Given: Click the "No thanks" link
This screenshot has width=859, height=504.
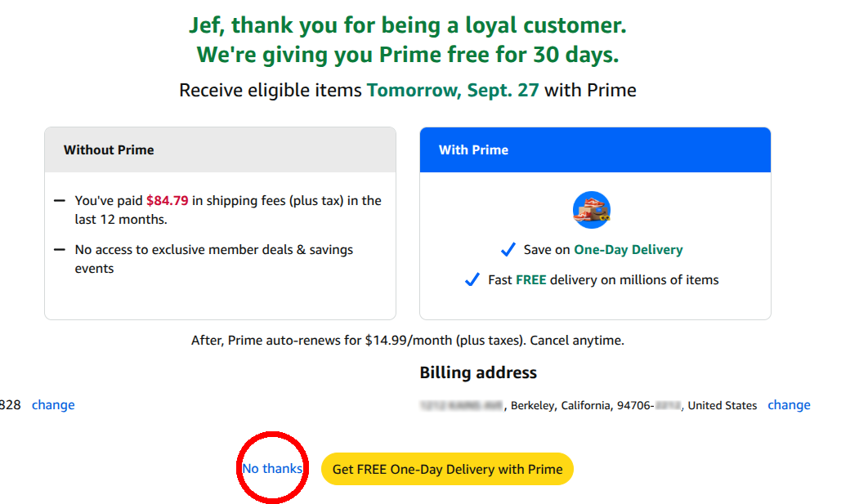Looking at the screenshot, I should (x=272, y=469).
